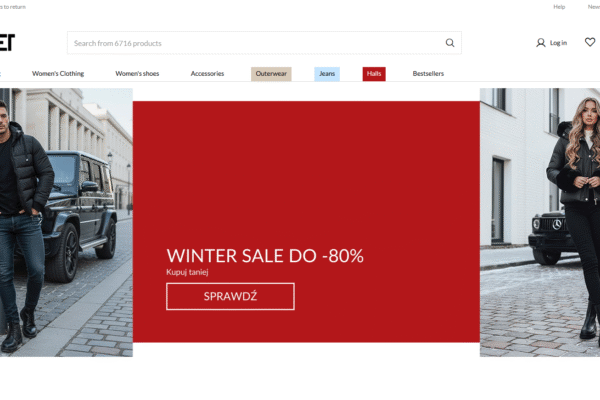The height and width of the screenshot is (400, 600).
Task: Click the Log in link
Action: (558, 43)
